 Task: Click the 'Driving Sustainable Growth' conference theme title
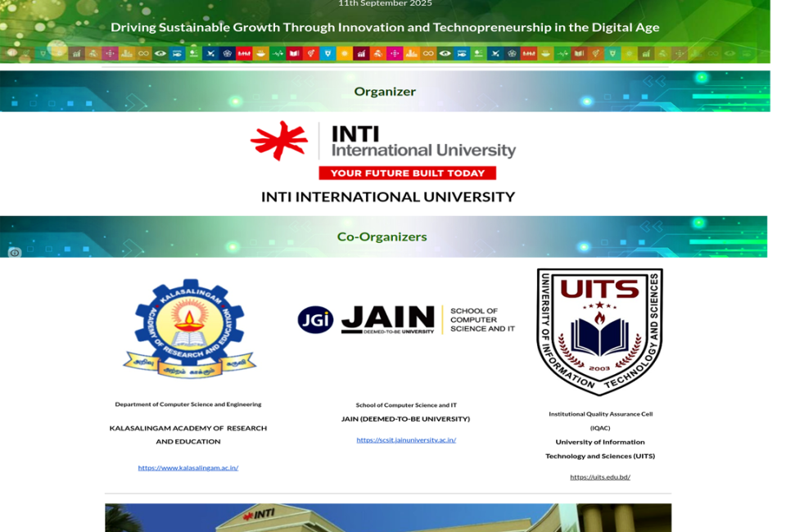(385, 28)
